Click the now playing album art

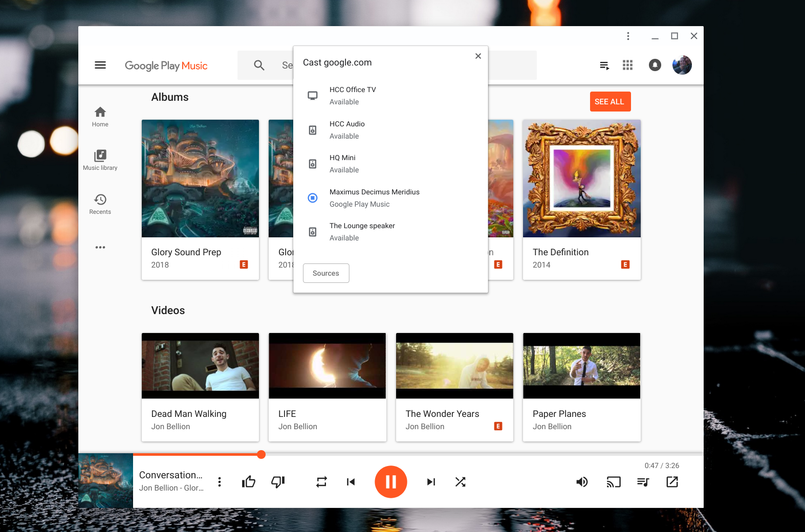(x=105, y=480)
